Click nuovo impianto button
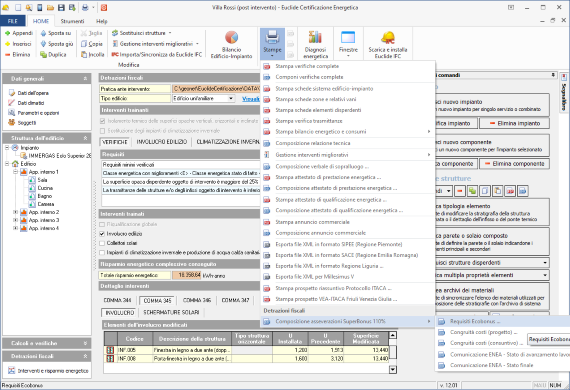Viewport: 570px width, 390px height. (x=492, y=105)
